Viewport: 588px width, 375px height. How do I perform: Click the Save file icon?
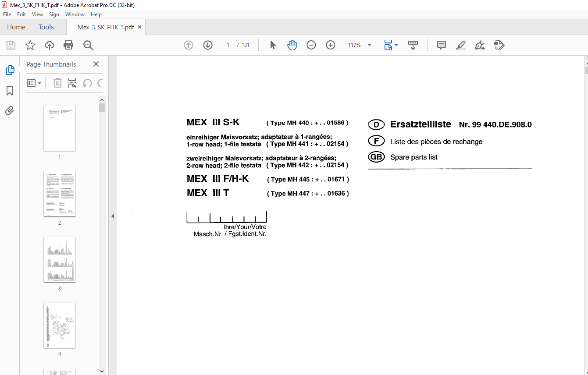(x=11, y=45)
